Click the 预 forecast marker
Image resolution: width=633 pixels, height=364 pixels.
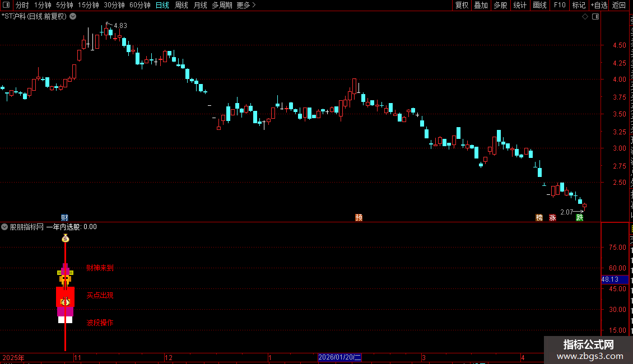coord(359,217)
